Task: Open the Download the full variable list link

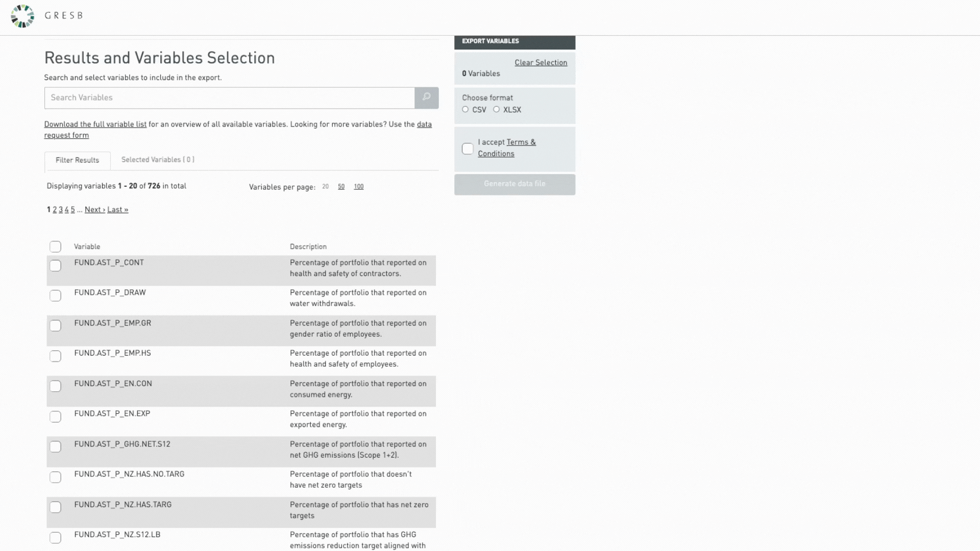Action: point(95,124)
